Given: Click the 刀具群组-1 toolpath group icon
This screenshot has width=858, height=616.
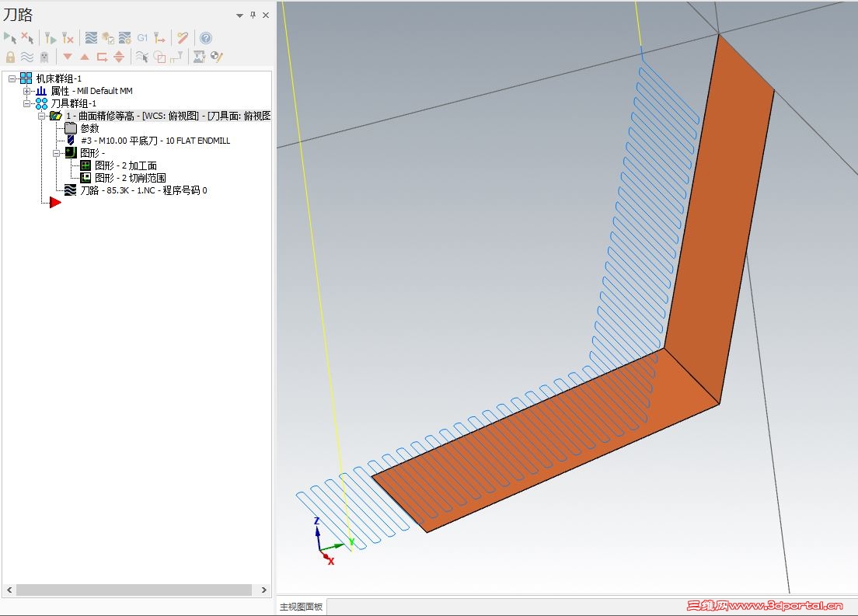Looking at the screenshot, I should (42, 103).
